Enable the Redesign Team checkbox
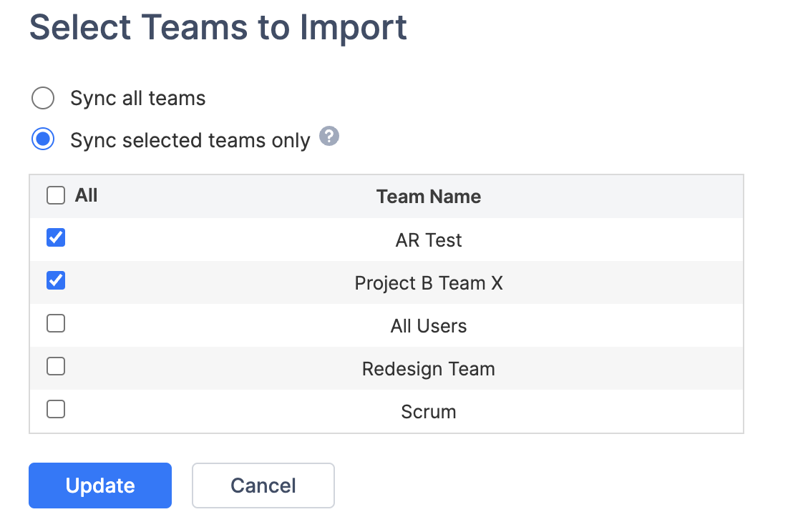The height and width of the screenshot is (532, 803). click(x=56, y=367)
